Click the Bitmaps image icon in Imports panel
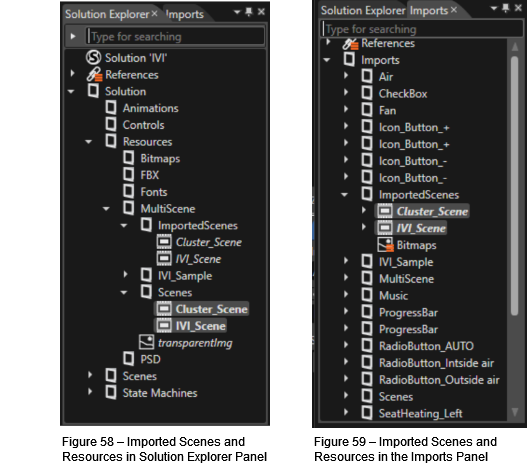This screenshot has width=527, height=469. click(385, 245)
